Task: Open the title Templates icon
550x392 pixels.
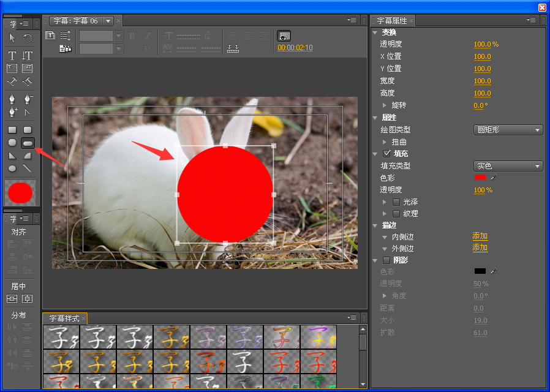Action: pyautogui.click(x=66, y=48)
